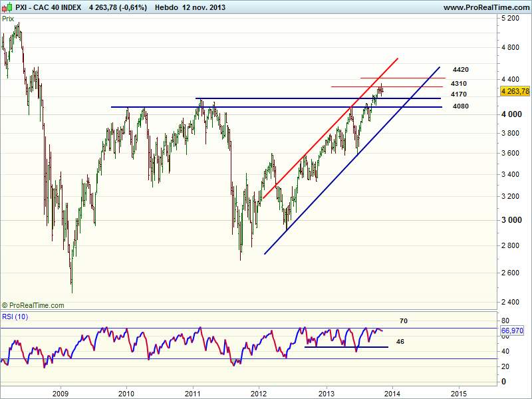Screen dimensions: 532x399
Task: Click the 12 nov. 2013 date label
Action: [208, 7]
